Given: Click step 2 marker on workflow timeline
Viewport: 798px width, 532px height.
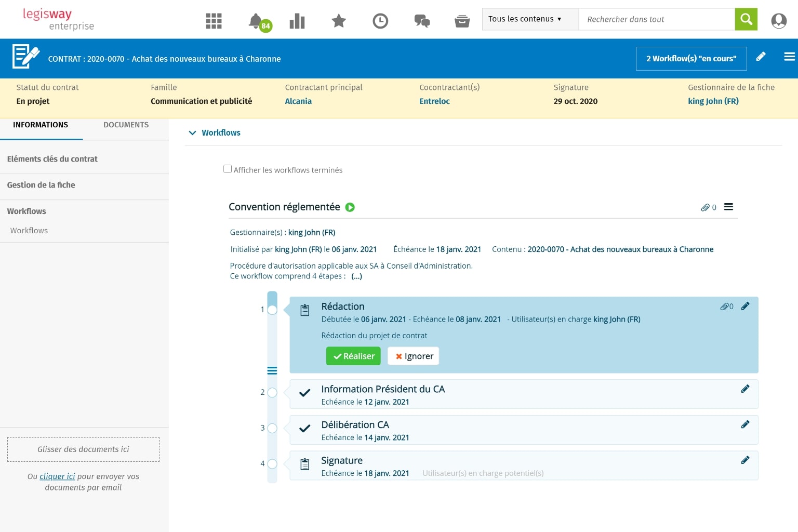Looking at the screenshot, I should click(272, 392).
